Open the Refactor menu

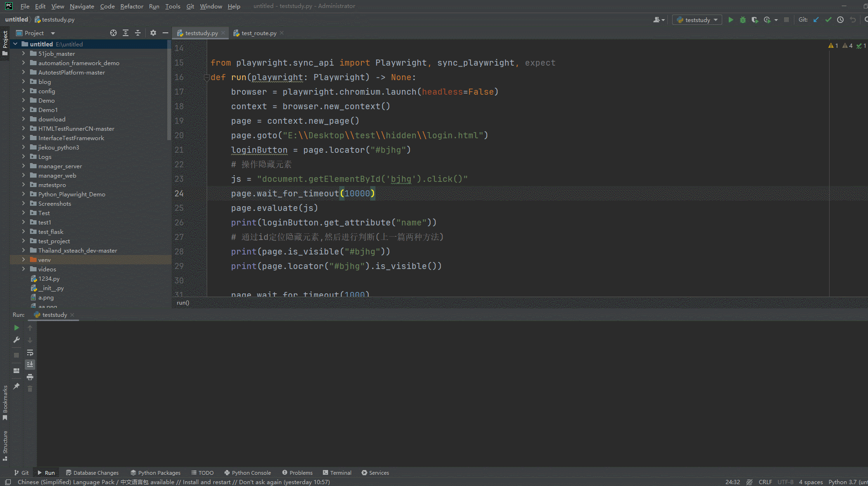(132, 6)
